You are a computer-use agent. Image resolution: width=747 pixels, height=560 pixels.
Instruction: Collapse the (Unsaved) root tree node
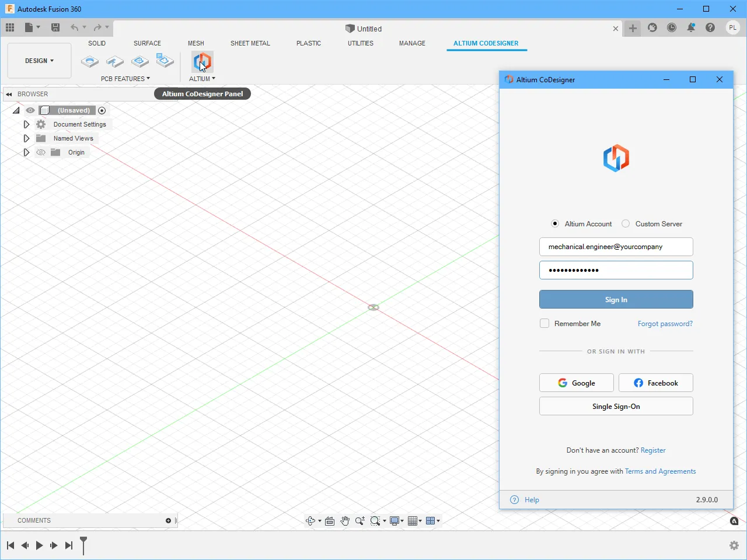pos(16,110)
